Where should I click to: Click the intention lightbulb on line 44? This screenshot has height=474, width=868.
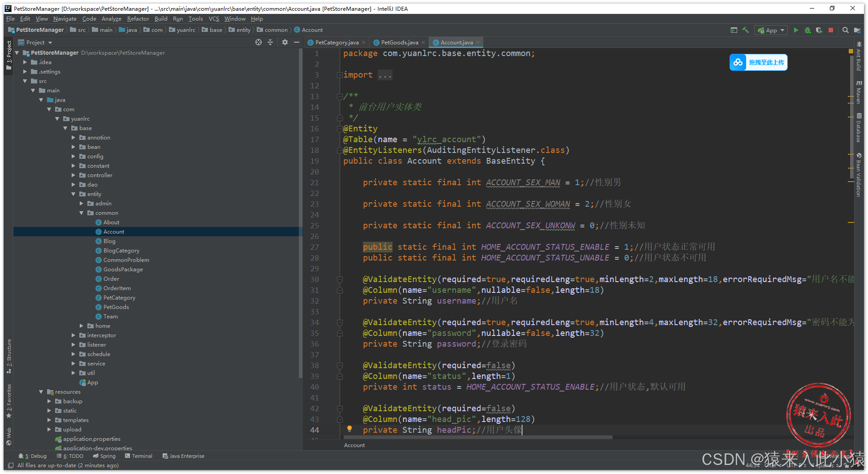coord(350,429)
